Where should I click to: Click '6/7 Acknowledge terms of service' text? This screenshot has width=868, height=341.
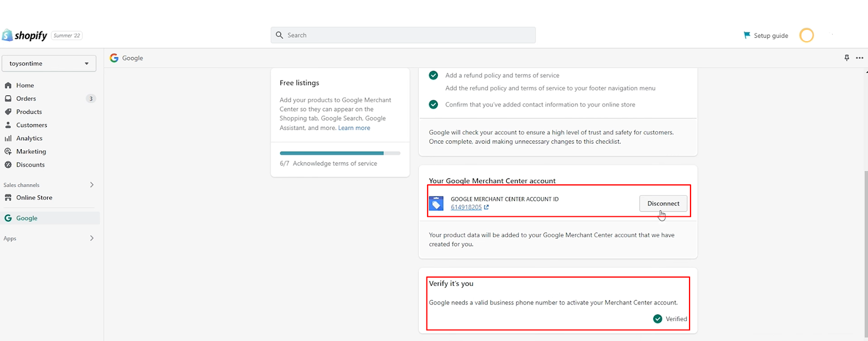[x=328, y=164]
